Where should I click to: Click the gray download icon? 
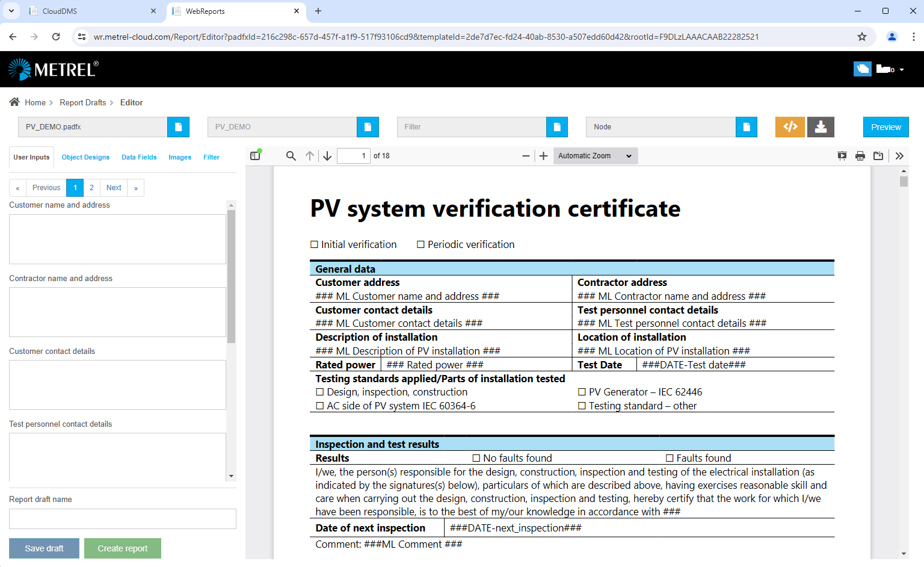(x=821, y=127)
